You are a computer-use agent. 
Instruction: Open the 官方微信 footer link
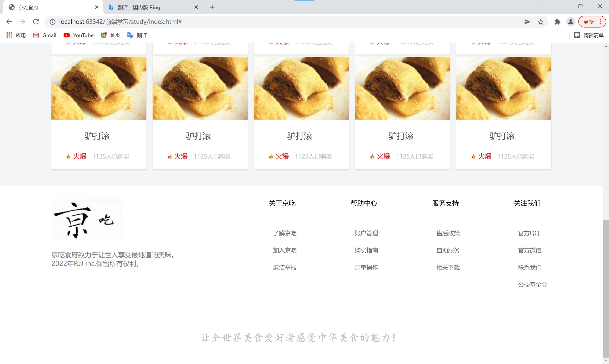[x=529, y=250]
